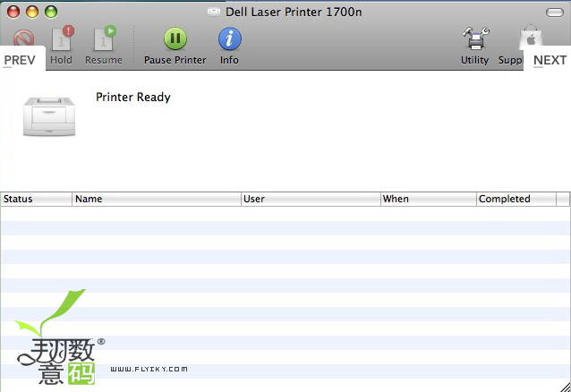
Task: Open the printer Info panel
Action: (x=229, y=38)
